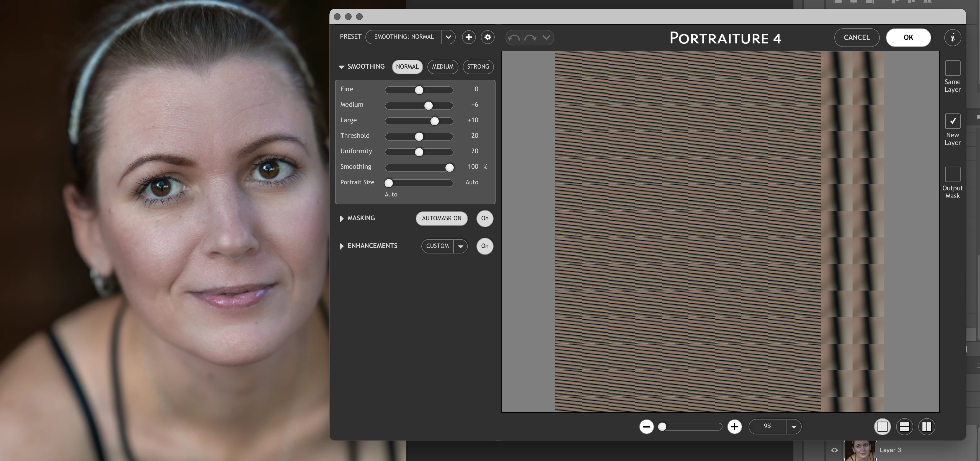Click the Threshold slider handle

tap(419, 136)
